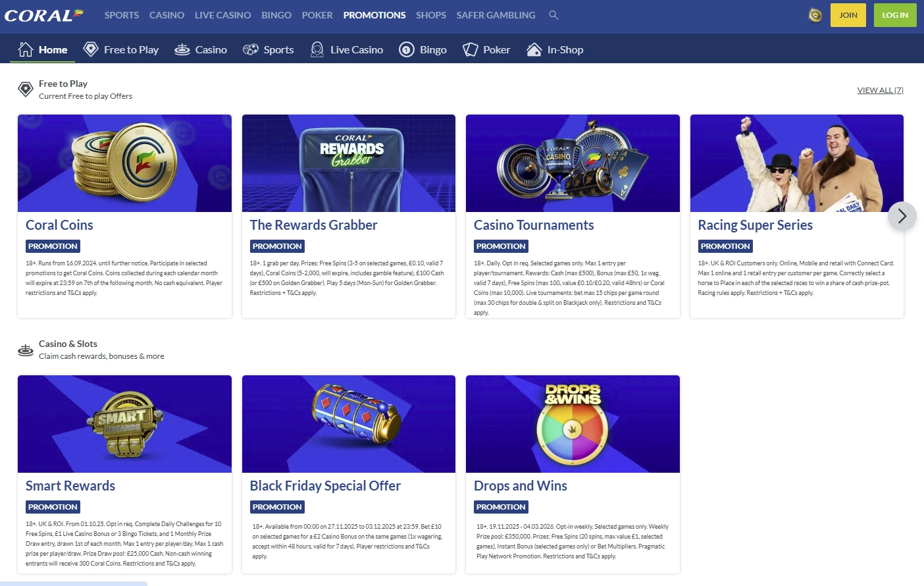
Task: Switch to the BINGO tab
Action: tap(276, 14)
